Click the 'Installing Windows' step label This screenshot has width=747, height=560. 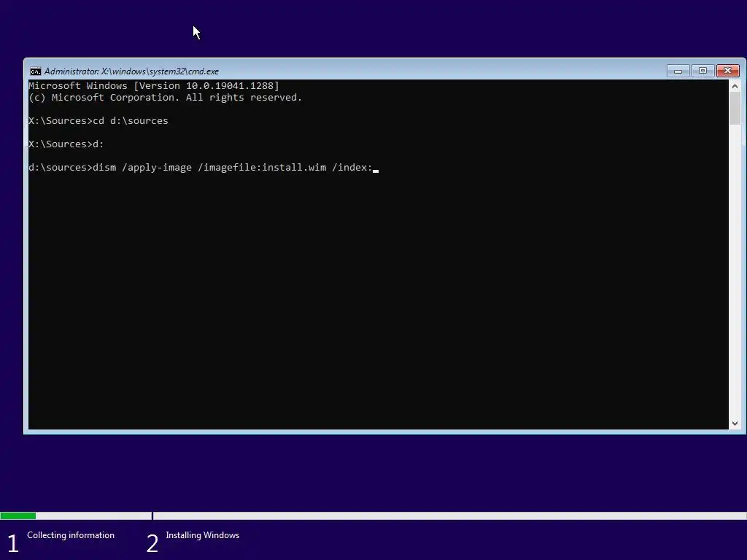coord(203,535)
